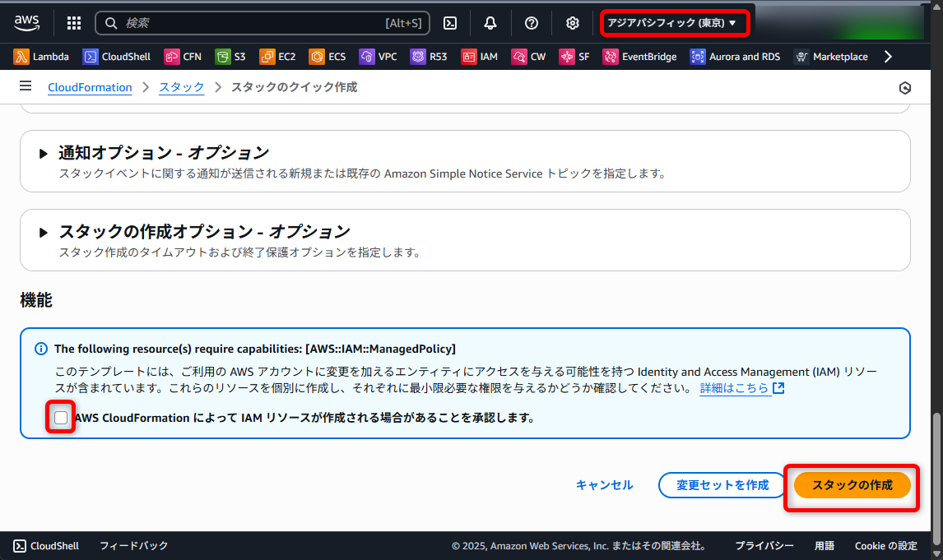Click the スタックの作成 button
Screen dimensions: 943x560
pyautogui.click(x=851, y=485)
